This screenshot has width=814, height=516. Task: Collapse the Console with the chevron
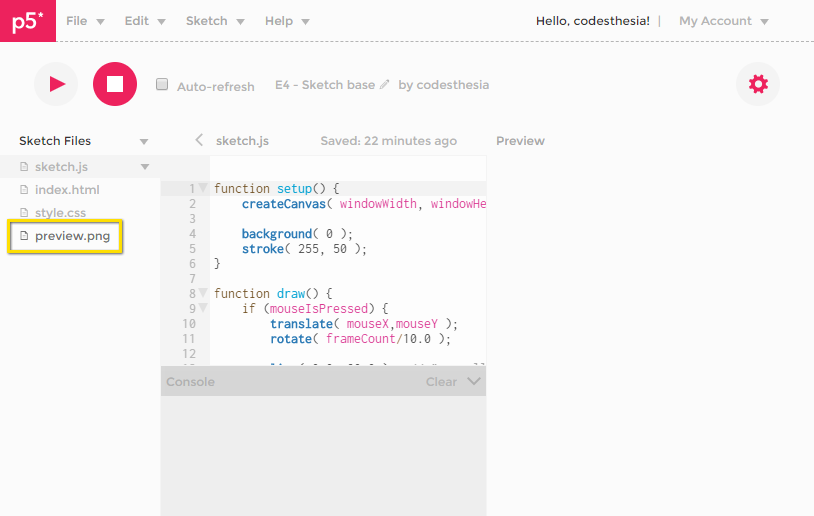pyautogui.click(x=474, y=382)
